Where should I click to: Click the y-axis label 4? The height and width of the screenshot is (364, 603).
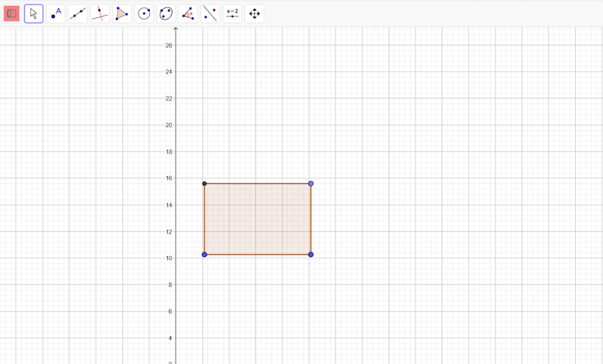[x=170, y=338]
